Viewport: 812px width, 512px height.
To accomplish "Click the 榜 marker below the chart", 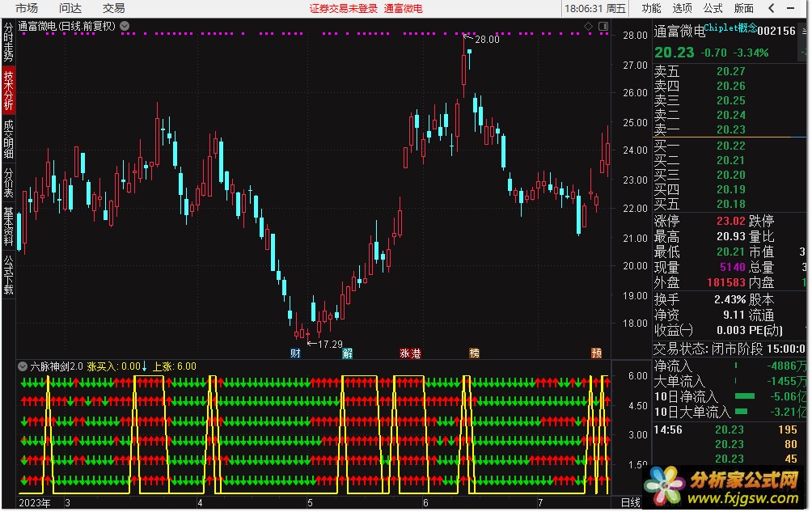I will 475,353.
